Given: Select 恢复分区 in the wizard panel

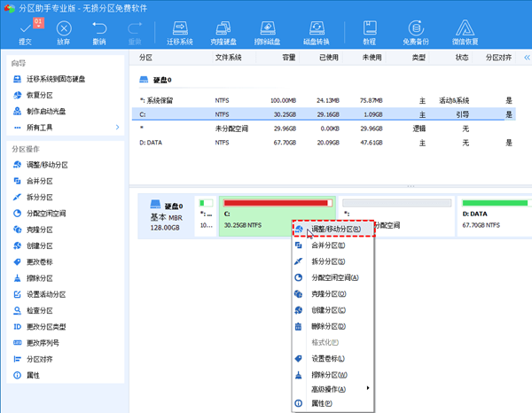Looking at the screenshot, I should 33,96.
